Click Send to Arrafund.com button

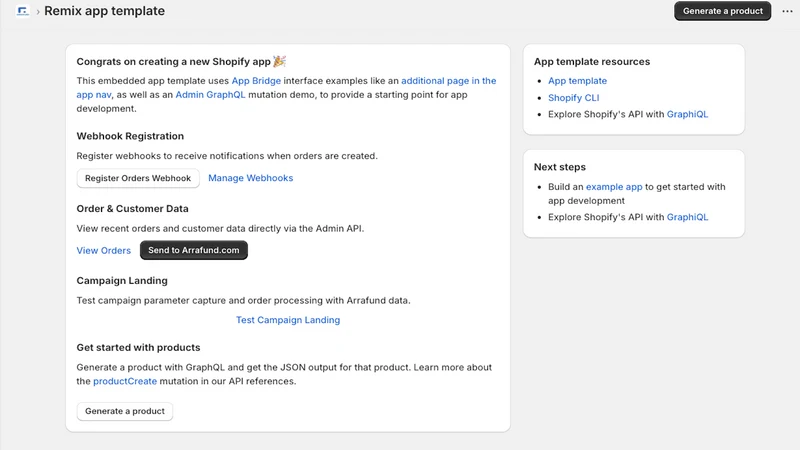click(194, 250)
